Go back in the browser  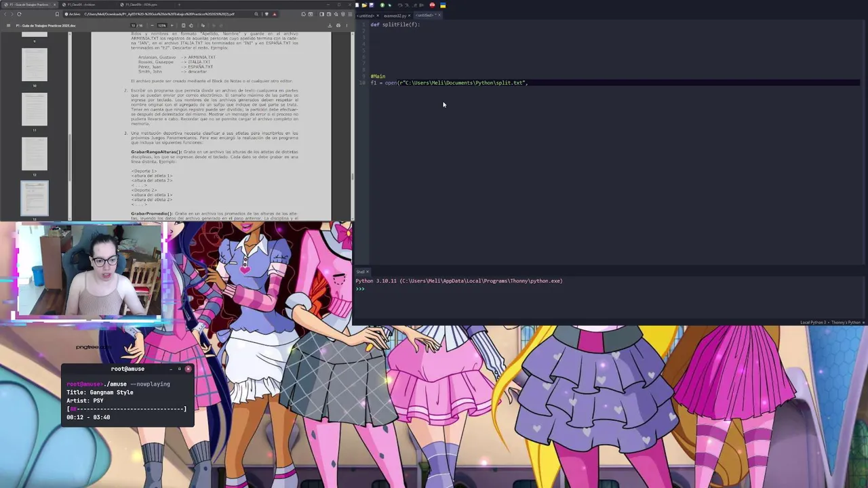[5, 14]
